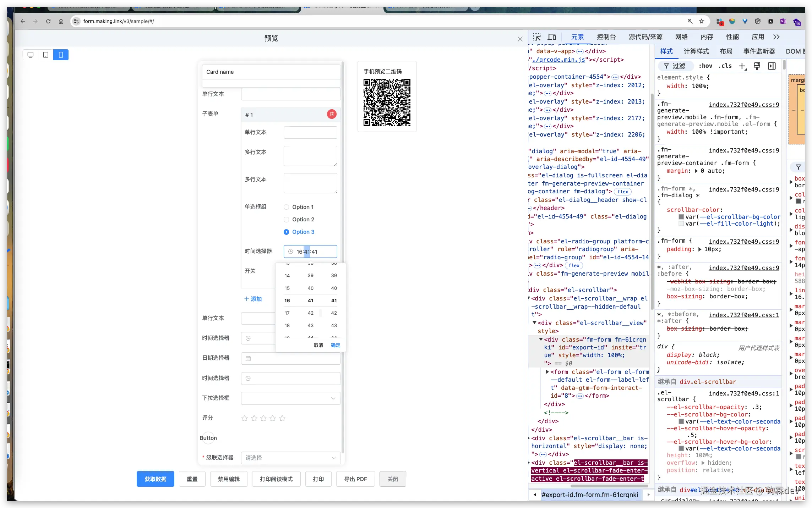Click 确定 in the time picker
Screen dimensions: 812x508
pos(336,345)
